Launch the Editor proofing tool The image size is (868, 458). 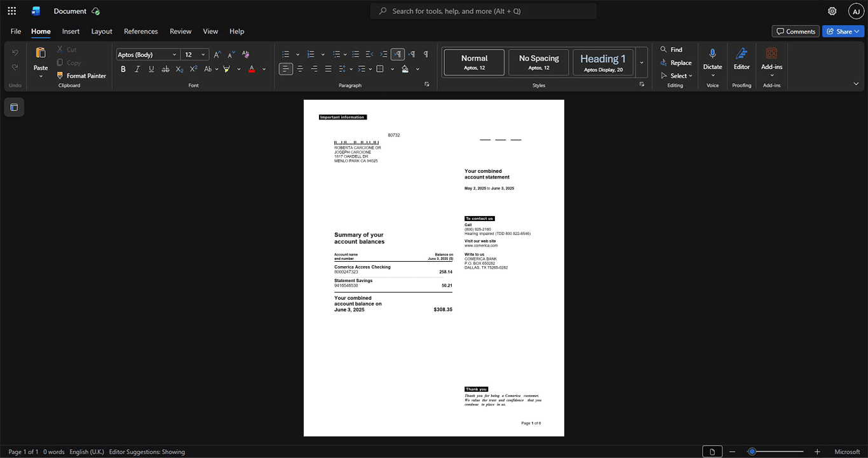pos(742,55)
